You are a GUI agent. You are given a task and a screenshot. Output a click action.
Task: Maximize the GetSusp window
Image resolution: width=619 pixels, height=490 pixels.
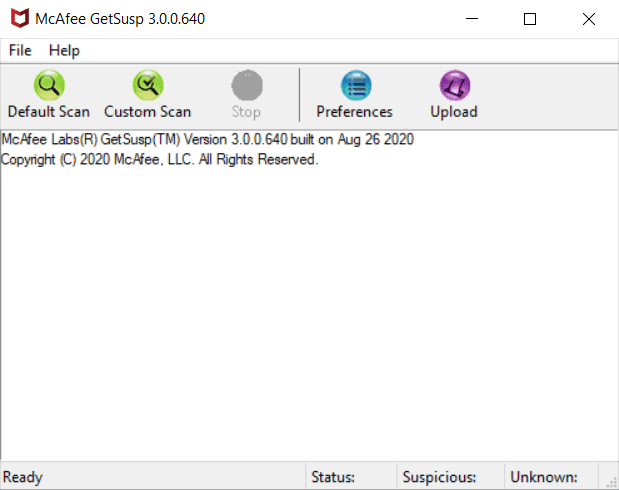point(530,19)
